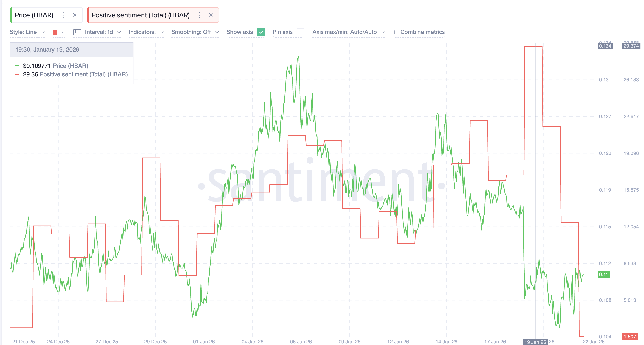The height and width of the screenshot is (345, 644).
Task: Click the chart style ruler icon
Action: [77, 32]
